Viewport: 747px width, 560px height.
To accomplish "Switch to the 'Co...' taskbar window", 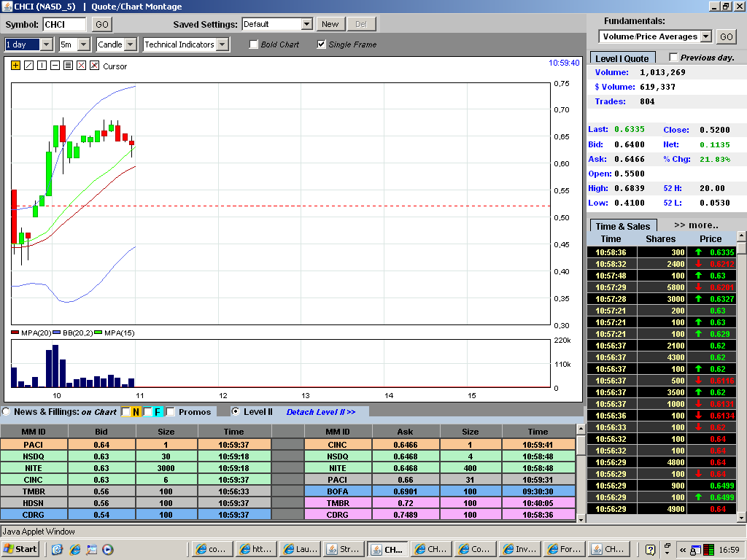I will (476, 549).
